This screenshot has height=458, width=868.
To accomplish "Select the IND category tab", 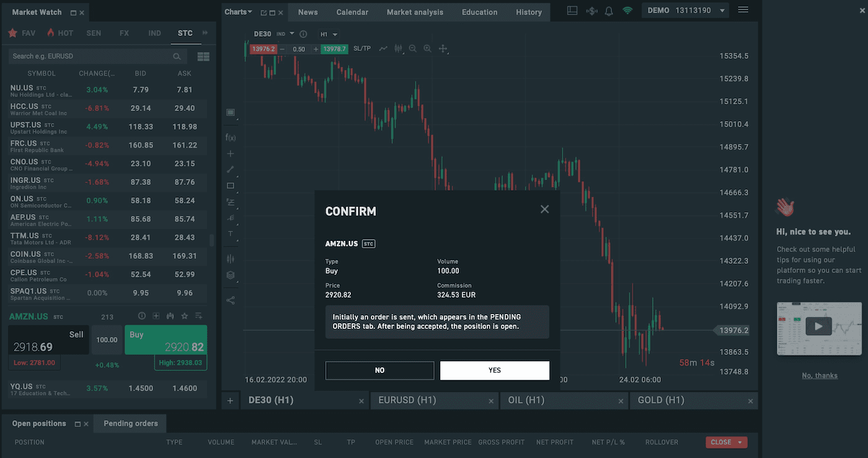I will [155, 33].
